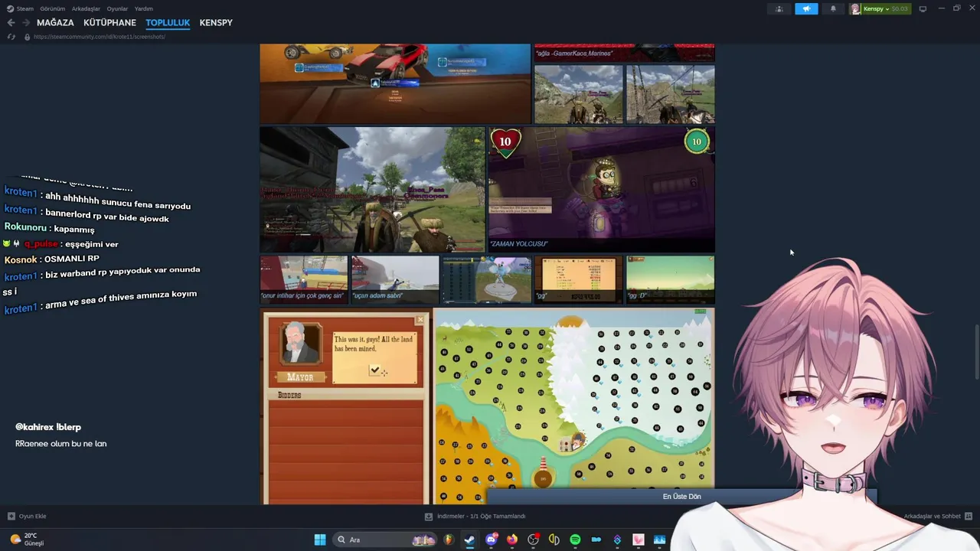Open the Mayor mining map screenshot
The width and height of the screenshot is (980, 551).
tap(487, 406)
